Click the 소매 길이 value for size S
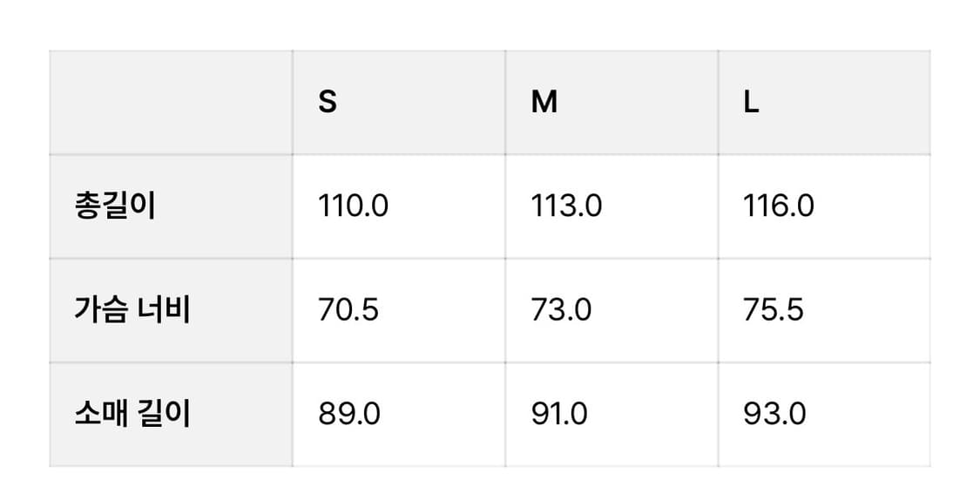The width and height of the screenshot is (980, 487). [349, 414]
